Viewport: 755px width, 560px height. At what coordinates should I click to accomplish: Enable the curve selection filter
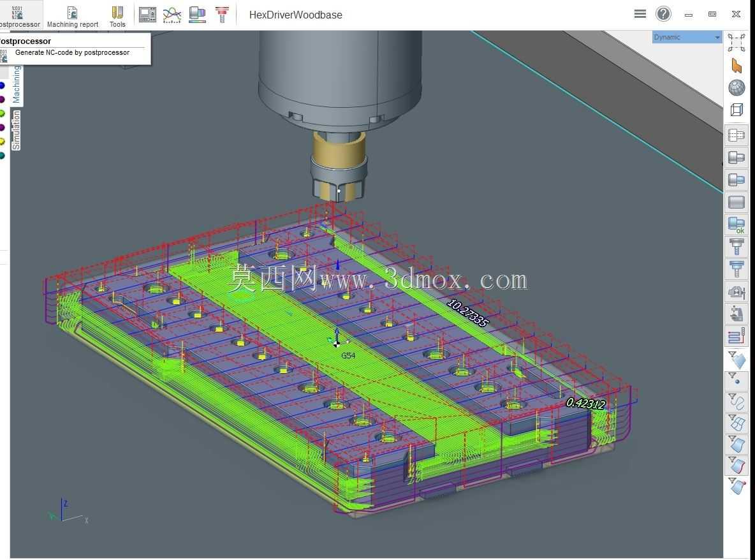tap(737, 402)
